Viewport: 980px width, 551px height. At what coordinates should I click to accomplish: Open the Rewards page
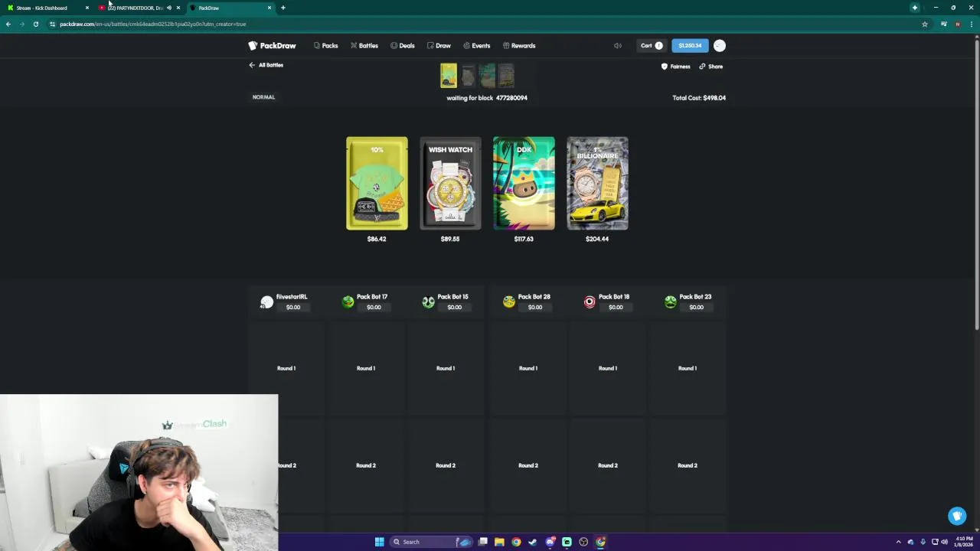click(519, 46)
